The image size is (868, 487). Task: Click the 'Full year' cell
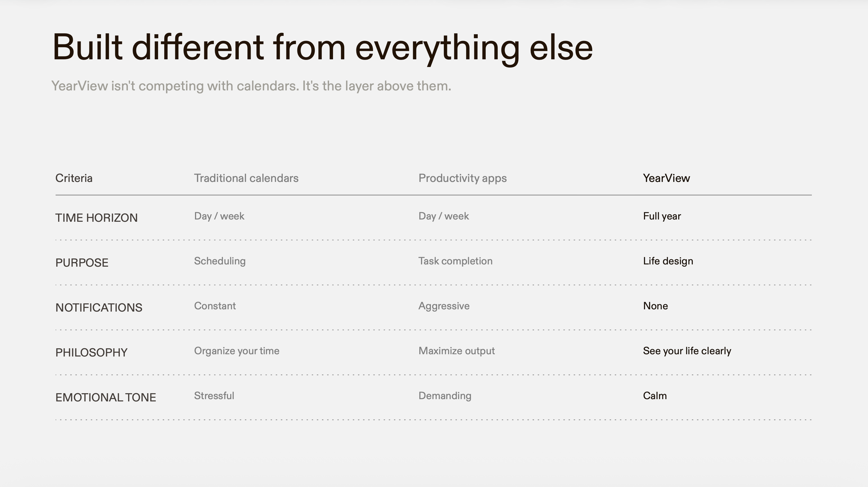pyautogui.click(x=662, y=216)
